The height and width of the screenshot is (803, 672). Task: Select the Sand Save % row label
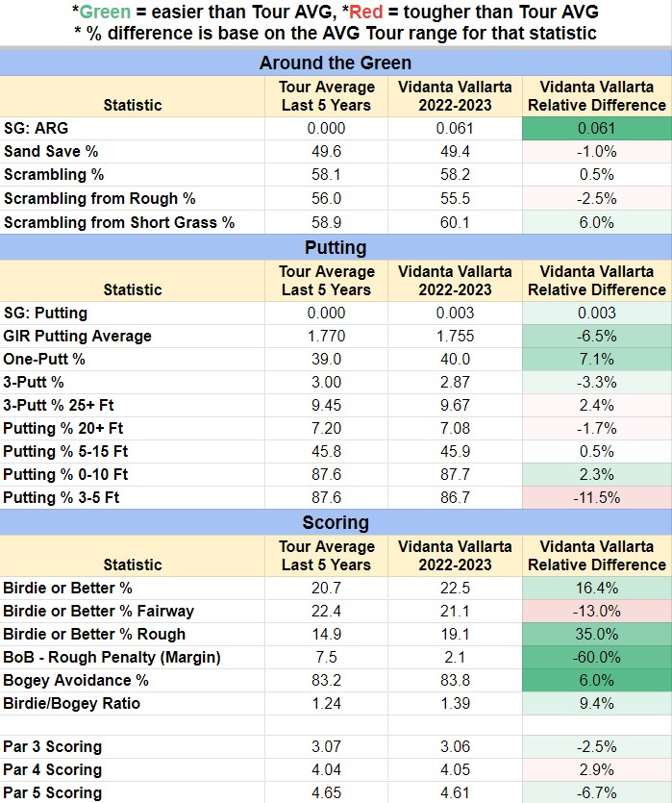point(51,152)
